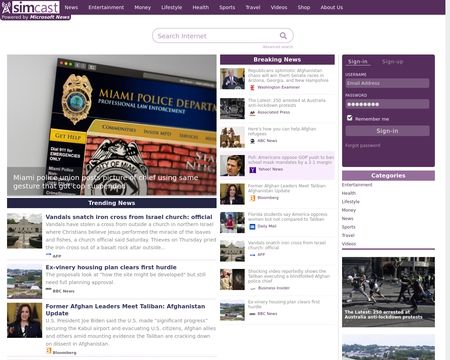Screen dimensions: 450x360
Task: Click the Advanced search link
Action: (278, 47)
